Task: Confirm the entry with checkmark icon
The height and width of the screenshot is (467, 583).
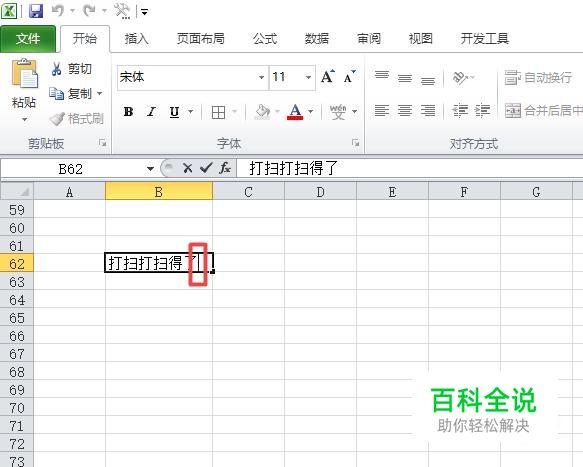Action: pos(206,168)
